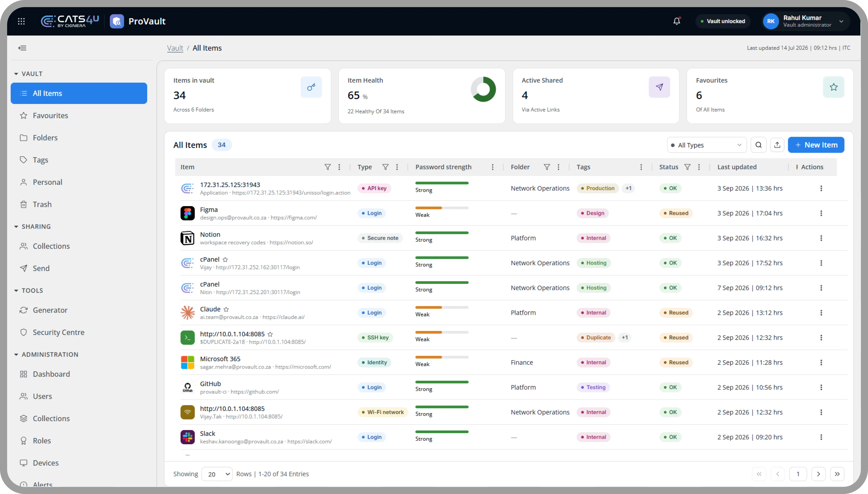Expand the +1 tags beside Duplicate tag
This screenshot has height=494, width=868.
(x=625, y=338)
